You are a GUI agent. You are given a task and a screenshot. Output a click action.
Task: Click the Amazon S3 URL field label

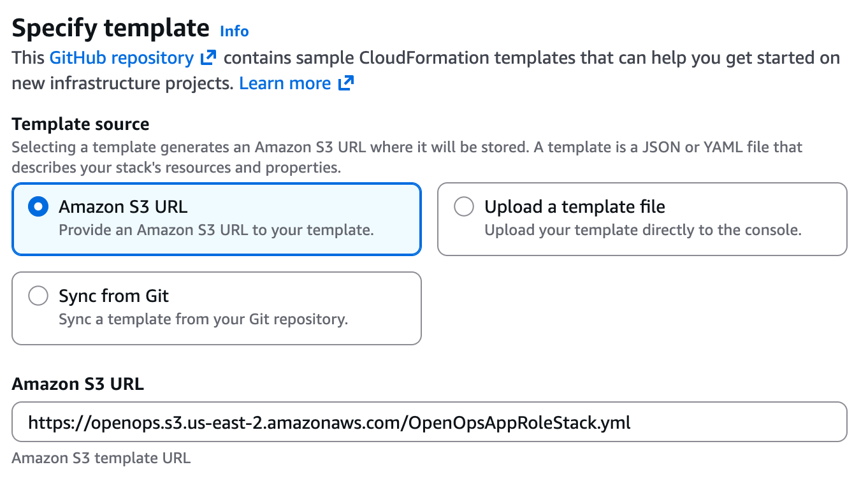78,384
